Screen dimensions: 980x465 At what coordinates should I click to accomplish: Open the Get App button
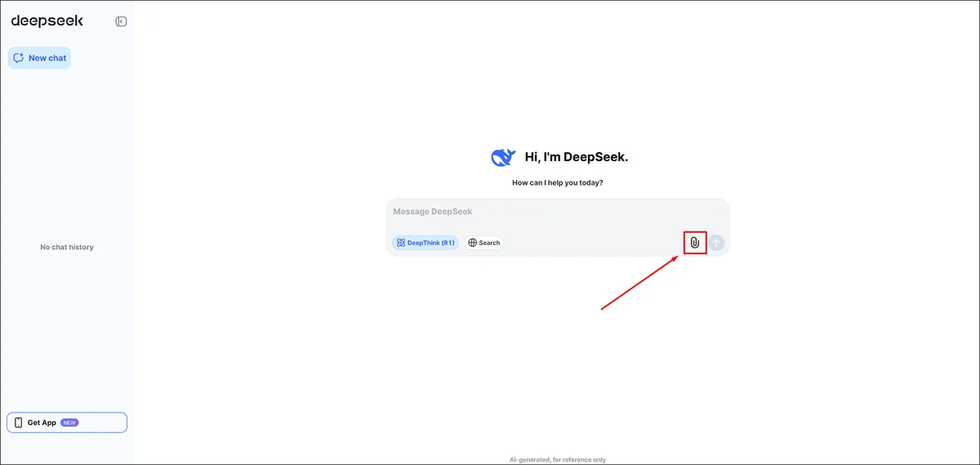click(x=67, y=423)
